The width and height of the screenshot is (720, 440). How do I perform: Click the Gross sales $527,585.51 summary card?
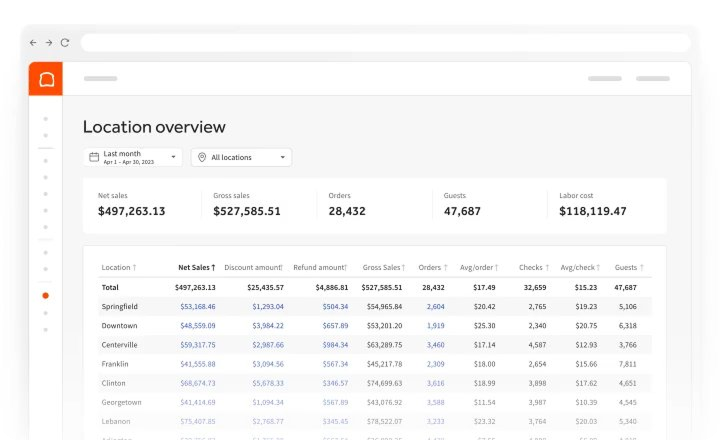[247, 205]
